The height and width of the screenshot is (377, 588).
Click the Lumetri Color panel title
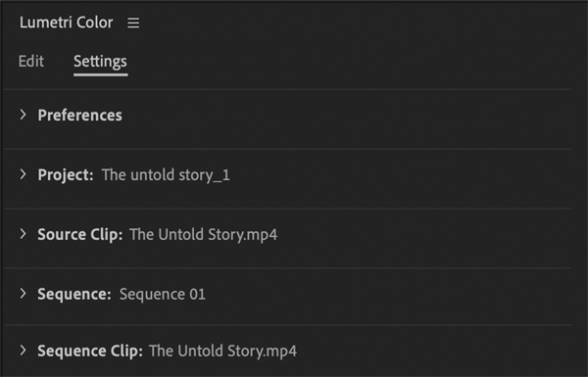coord(66,23)
